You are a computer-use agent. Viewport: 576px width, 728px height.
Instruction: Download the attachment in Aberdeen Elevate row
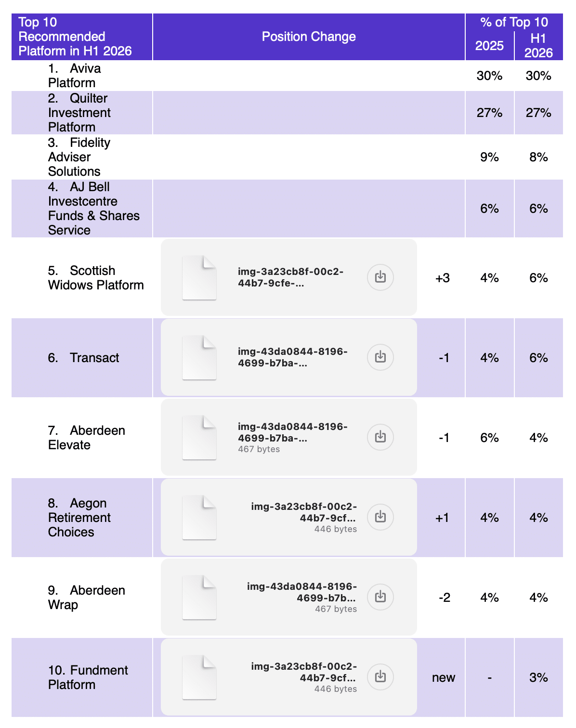point(380,437)
